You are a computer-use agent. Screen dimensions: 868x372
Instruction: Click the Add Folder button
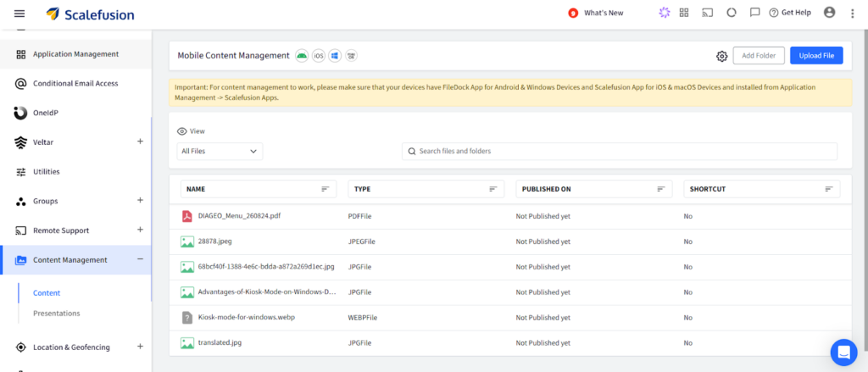coord(759,55)
